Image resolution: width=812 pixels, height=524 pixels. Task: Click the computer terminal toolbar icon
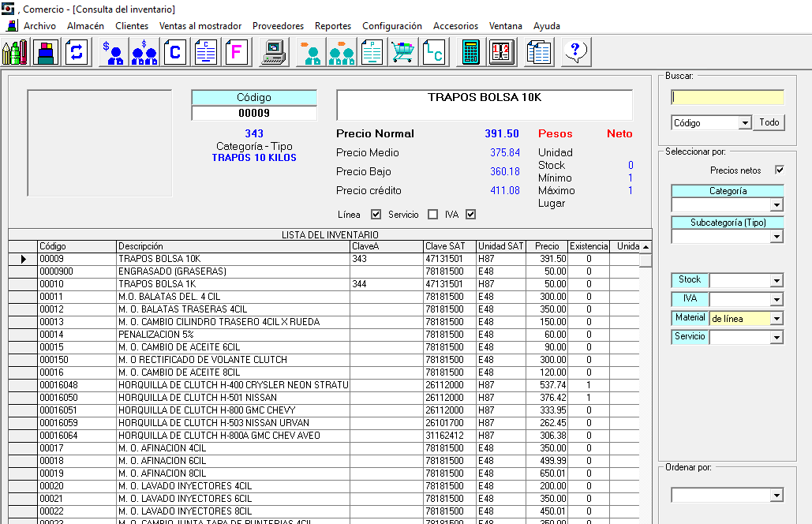[274, 53]
